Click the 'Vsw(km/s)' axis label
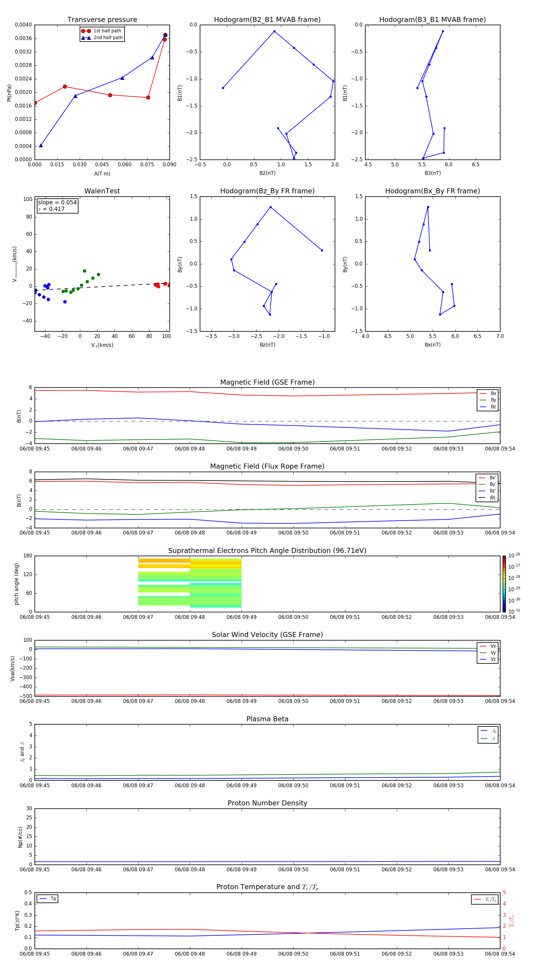Image resolution: width=535 pixels, height=980 pixels. coord(12,668)
